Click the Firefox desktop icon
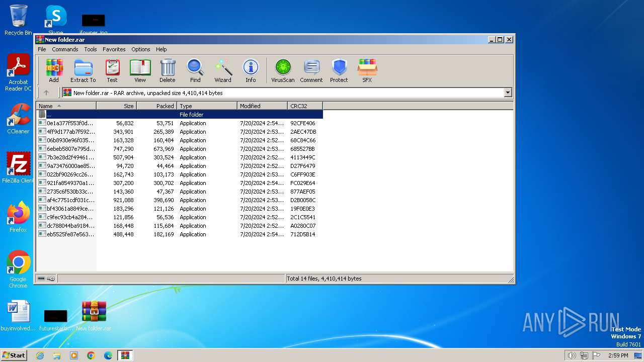Image resolution: width=644 pixels, height=362 pixels. pyautogui.click(x=18, y=217)
